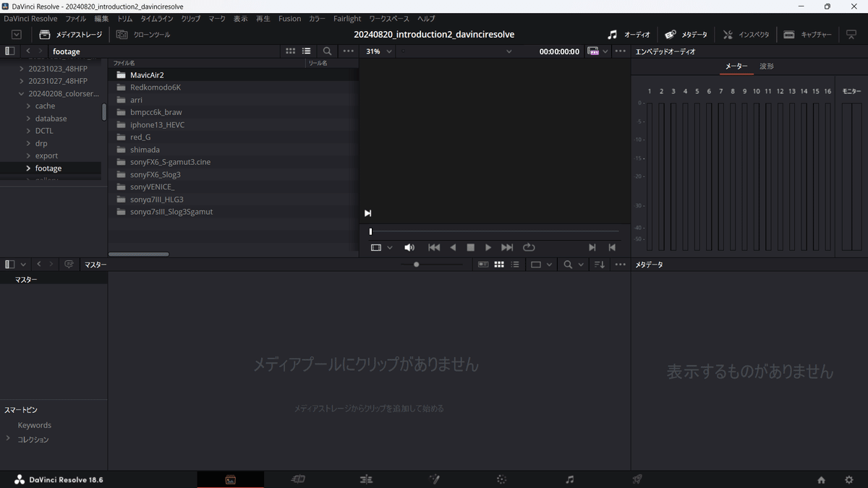The image size is (868, 488).
Task: Select the Keywords smart bin
Action: click(34, 425)
